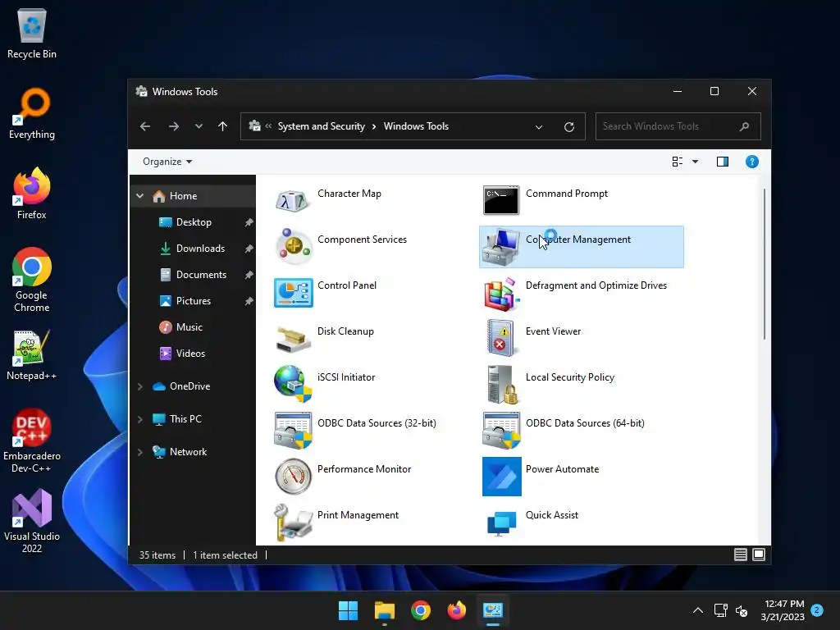Screen dimensions: 840x630
Task: Click the file list vertical scrollbar
Action: click(x=764, y=263)
